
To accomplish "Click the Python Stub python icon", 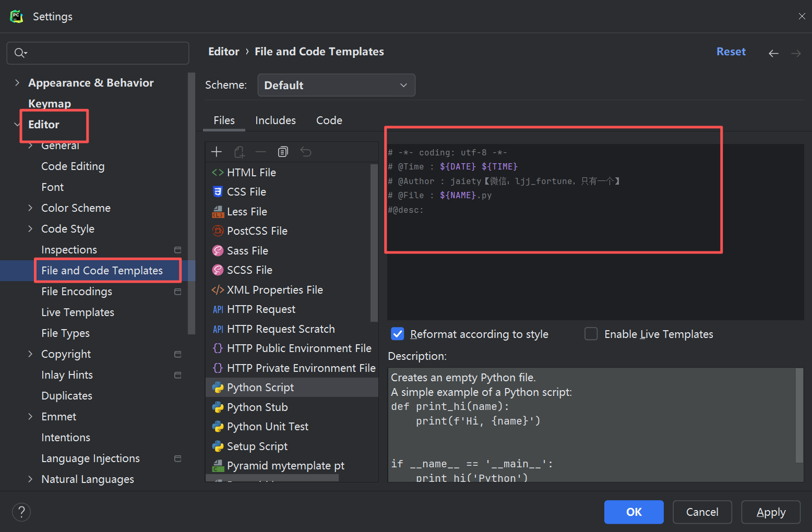I will pyautogui.click(x=218, y=407).
